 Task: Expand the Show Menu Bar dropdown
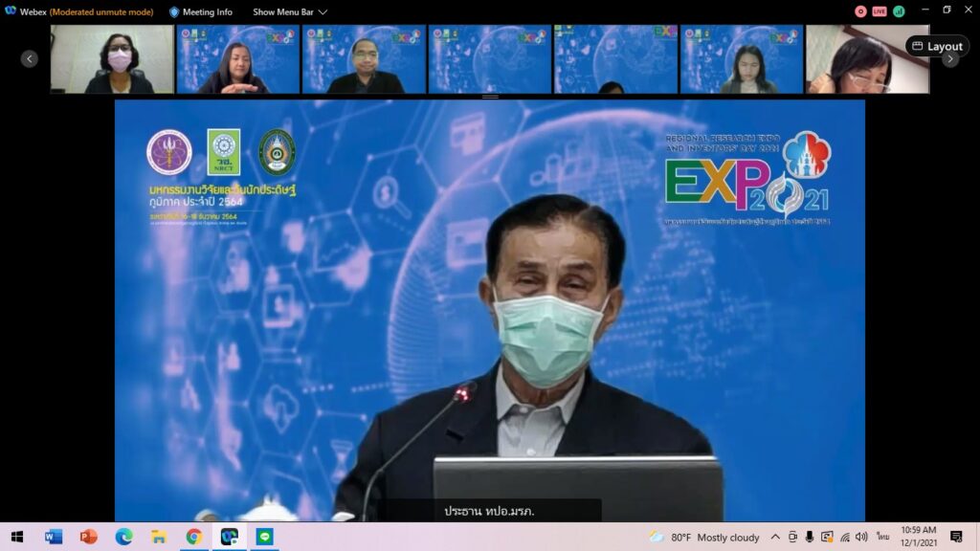pos(290,11)
